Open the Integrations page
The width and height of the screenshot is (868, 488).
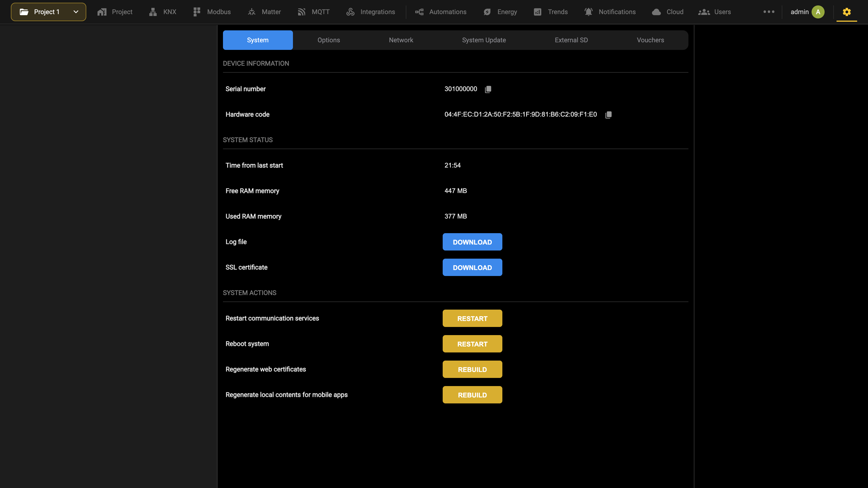pyautogui.click(x=371, y=12)
